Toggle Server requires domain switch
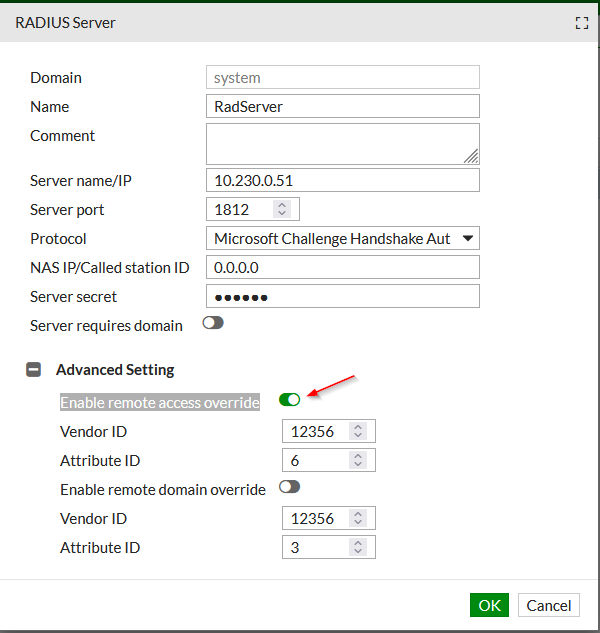The image size is (600, 633). [x=213, y=324]
